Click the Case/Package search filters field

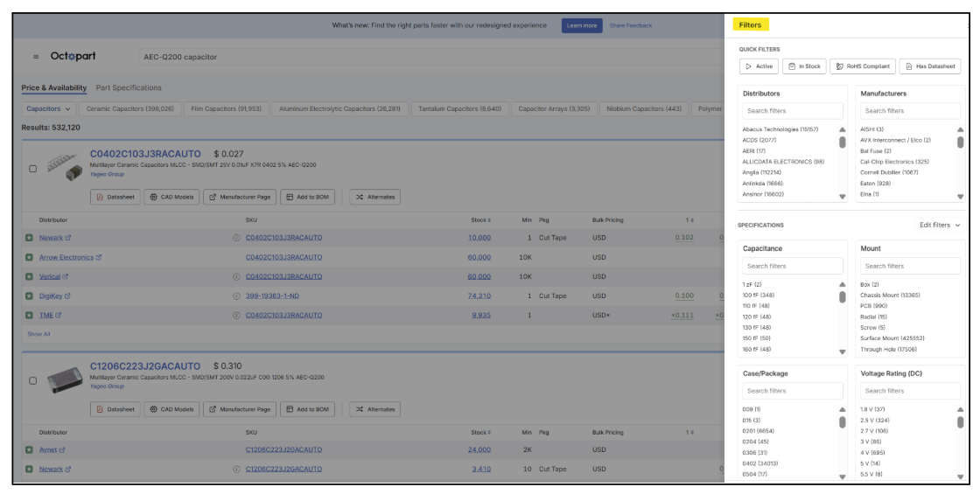pyautogui.click(x=793, y=391)
